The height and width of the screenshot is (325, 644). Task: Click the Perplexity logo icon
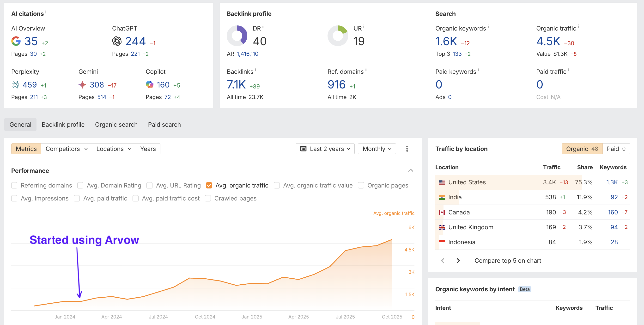(x=15, y=85)
